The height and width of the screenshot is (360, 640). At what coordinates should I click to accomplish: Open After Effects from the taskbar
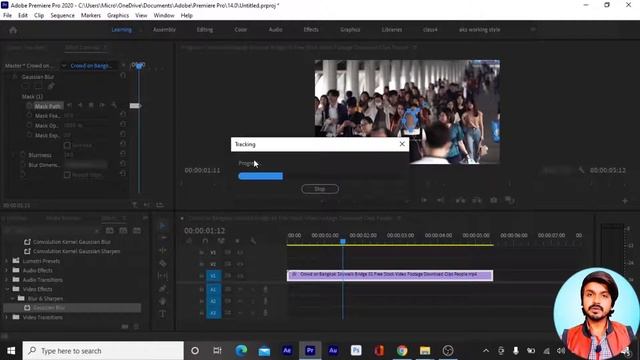pyautogui.click(x=287, y=351)
